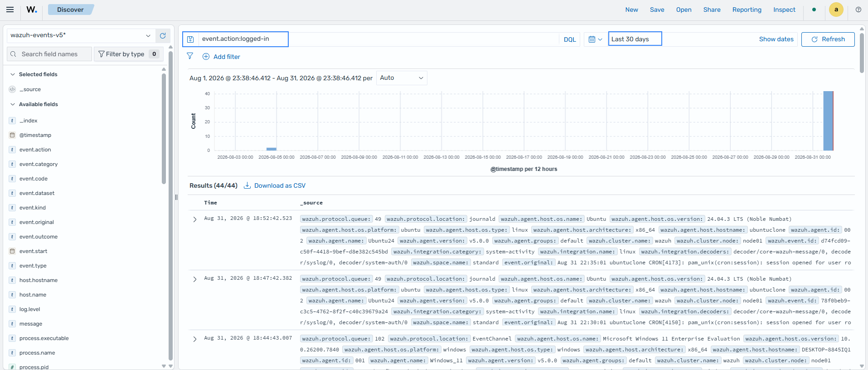This screenshot has height=370, width=868.
Task: Click Save in the top menu
Action: pos(657,10)
